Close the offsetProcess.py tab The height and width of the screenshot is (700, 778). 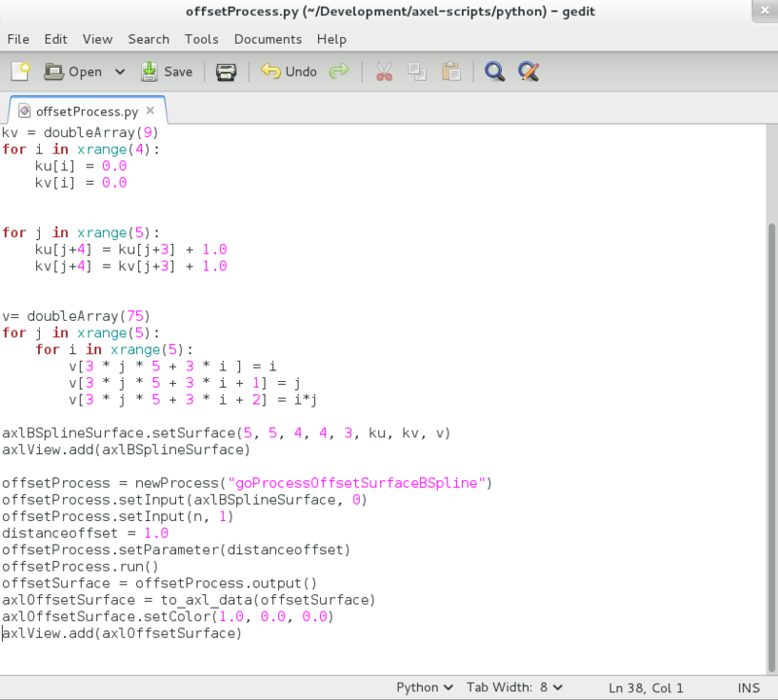pos(150,111)
